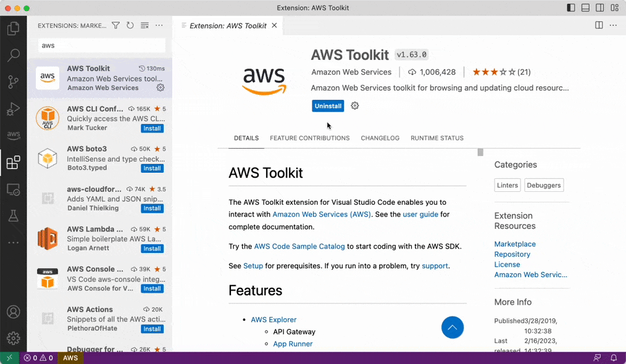Open the AWS Code Sample Catalog link
This screenshot has height=364, width=626.
(x=299, y=246)
